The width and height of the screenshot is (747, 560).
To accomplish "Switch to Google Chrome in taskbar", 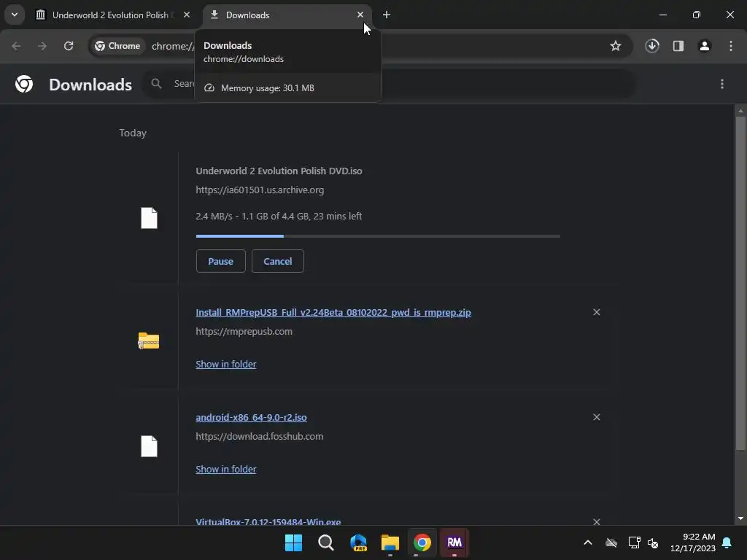I will (422, 542).
